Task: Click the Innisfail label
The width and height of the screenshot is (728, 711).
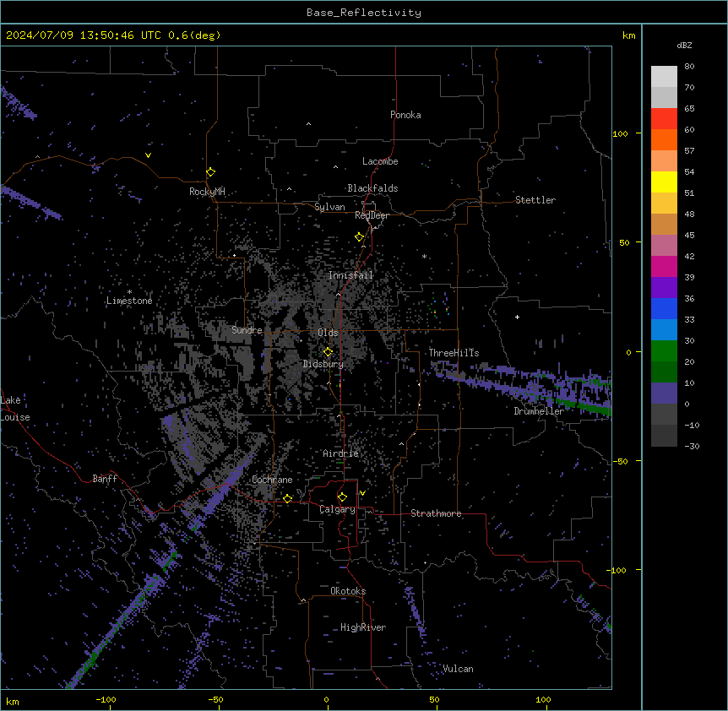Action: point(350,275)
